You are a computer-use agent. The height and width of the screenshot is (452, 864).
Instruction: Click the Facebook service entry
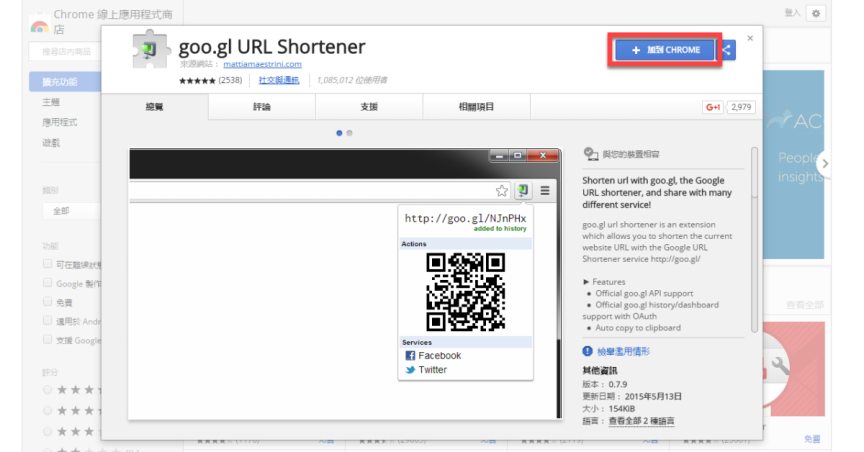[x=433, y=356]
